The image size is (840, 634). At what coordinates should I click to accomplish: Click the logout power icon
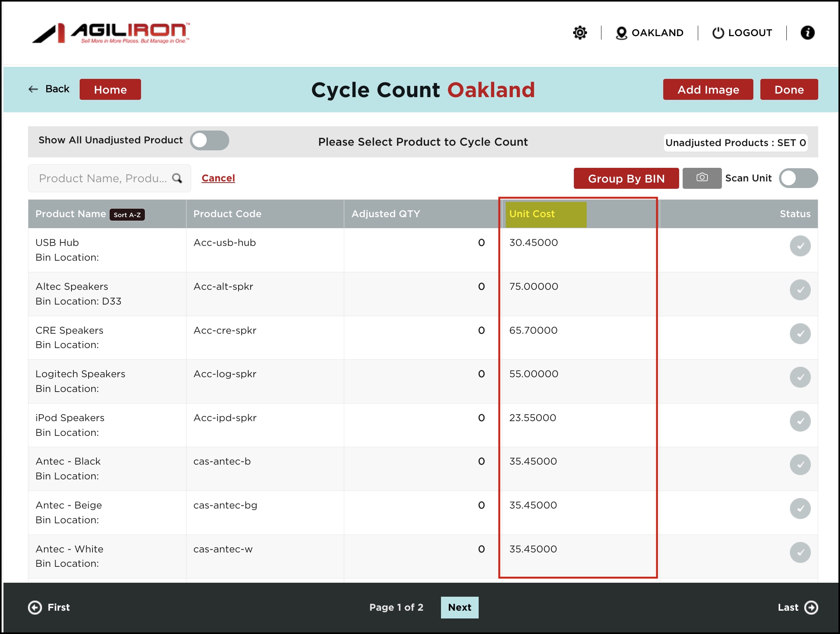pyautogui.click(x=718, y=33)
